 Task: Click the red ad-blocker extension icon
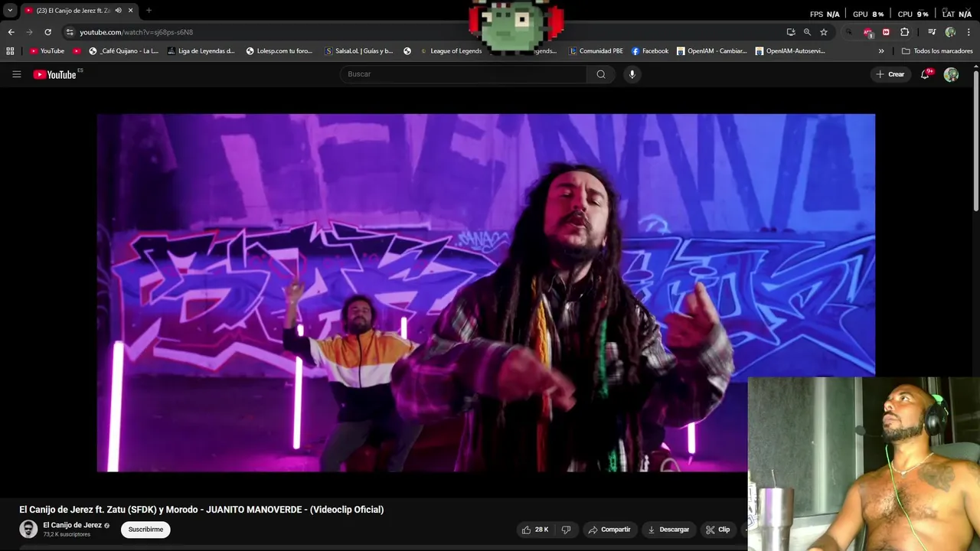pyautogui.click(x=867, y=32)
